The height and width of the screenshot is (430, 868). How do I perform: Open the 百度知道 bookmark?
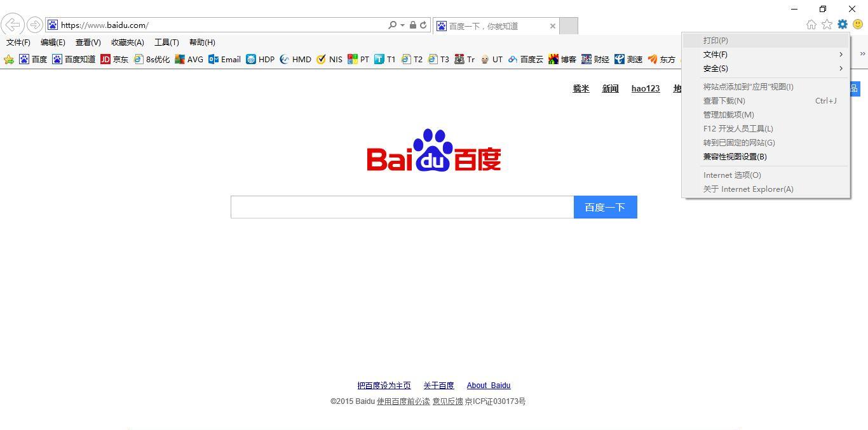click(74, 60)
